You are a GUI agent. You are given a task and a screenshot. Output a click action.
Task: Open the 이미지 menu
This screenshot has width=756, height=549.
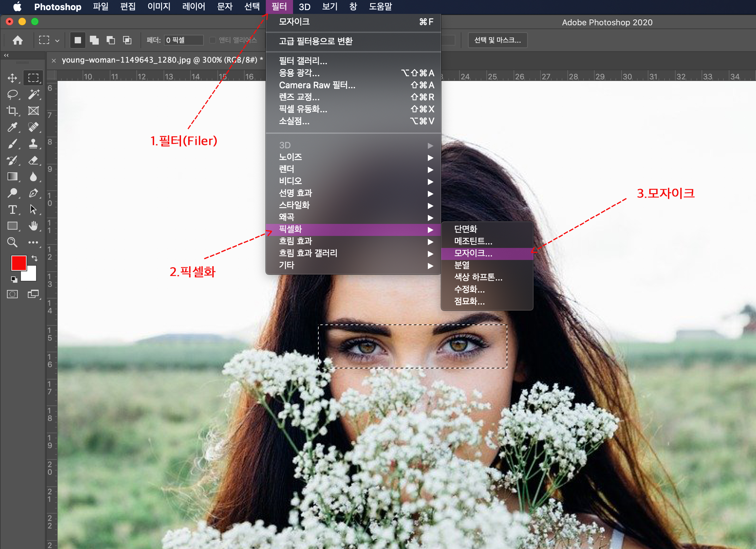tap(159, 7)
